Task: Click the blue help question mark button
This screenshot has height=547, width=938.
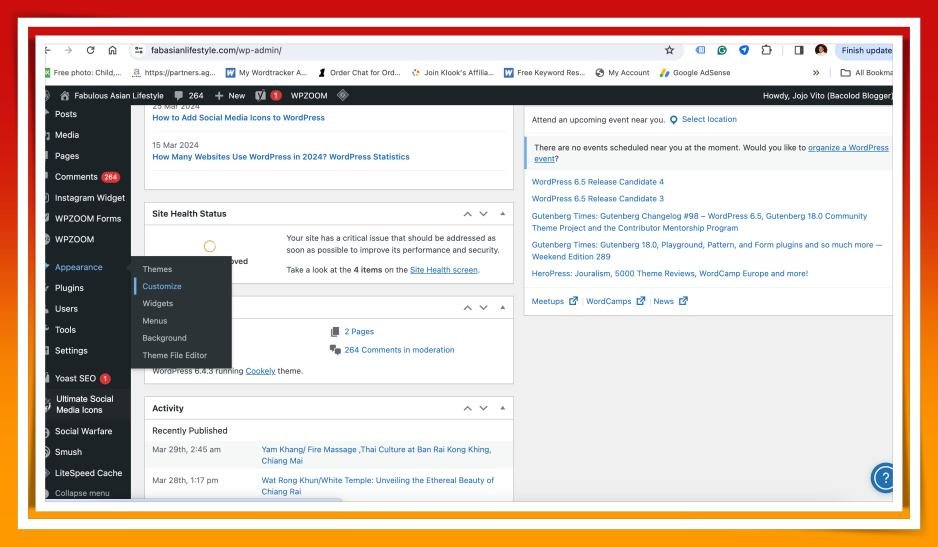Action: coord(882,478)
